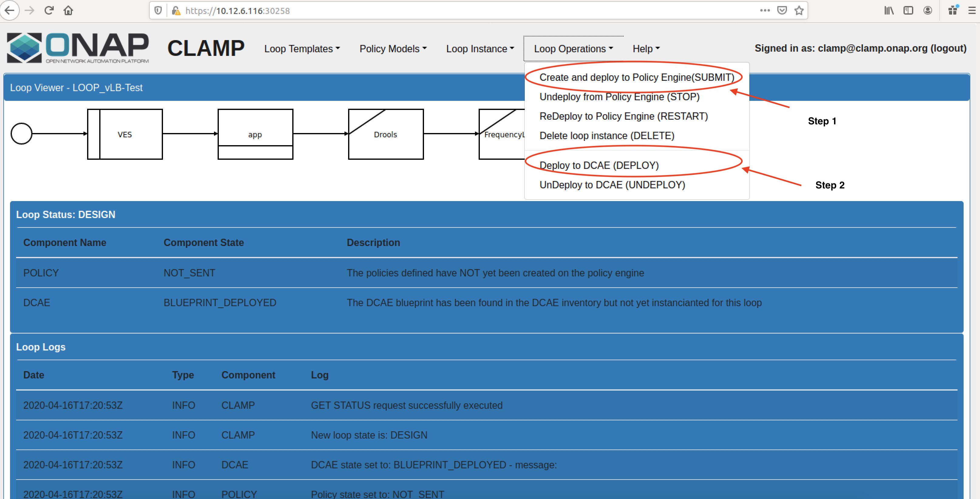Click the Description column header
Screen dimensions: 980x499
[373, 243]
